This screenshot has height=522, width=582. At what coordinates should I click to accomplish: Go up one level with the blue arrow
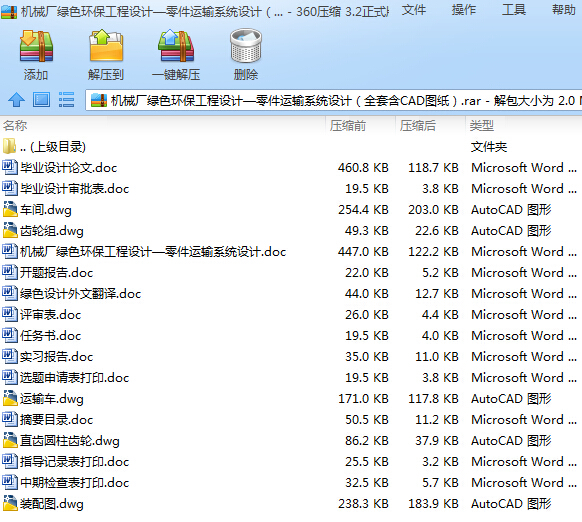click(x=16, y=100)
